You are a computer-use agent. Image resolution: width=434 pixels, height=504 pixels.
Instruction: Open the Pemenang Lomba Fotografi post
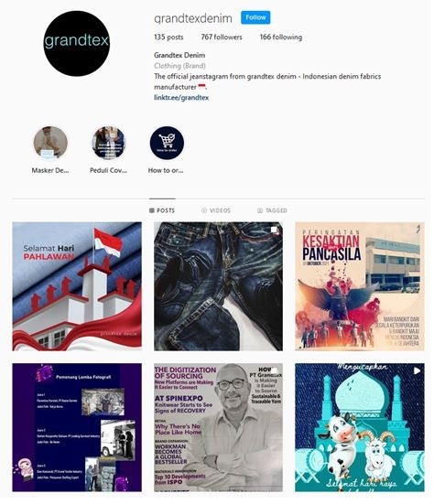click(77, 427)
